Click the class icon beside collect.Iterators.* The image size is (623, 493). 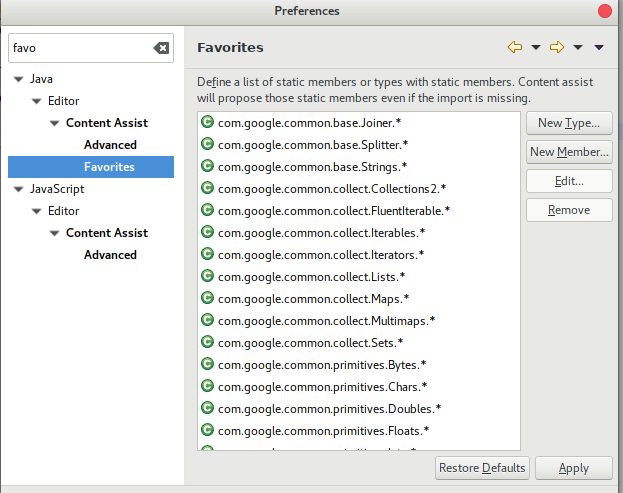[x=207, y=253]
